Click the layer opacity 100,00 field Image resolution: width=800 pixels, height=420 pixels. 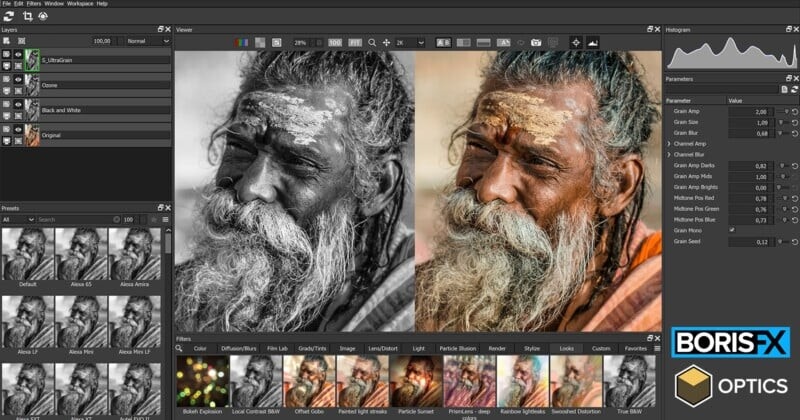point(102,41)
